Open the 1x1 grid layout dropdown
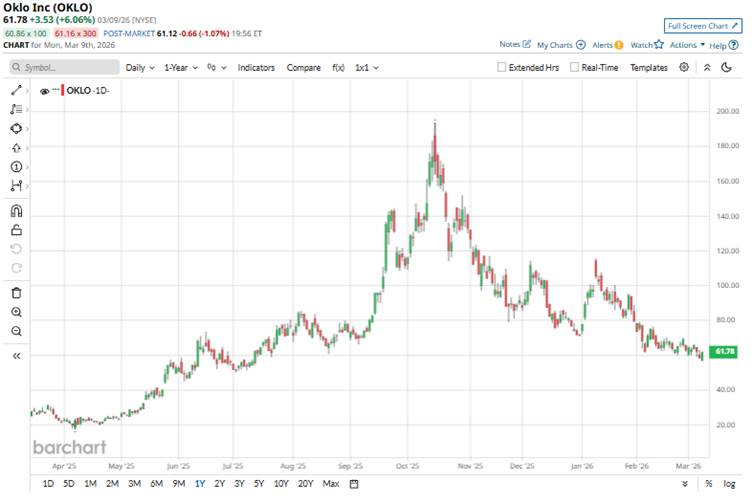 tap(366, 68)
